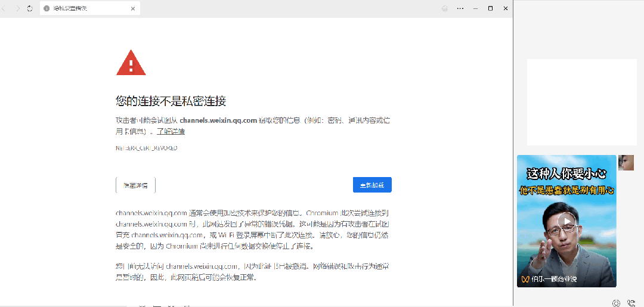
Task: Close the privacy error tab
Action: [132, 8]
